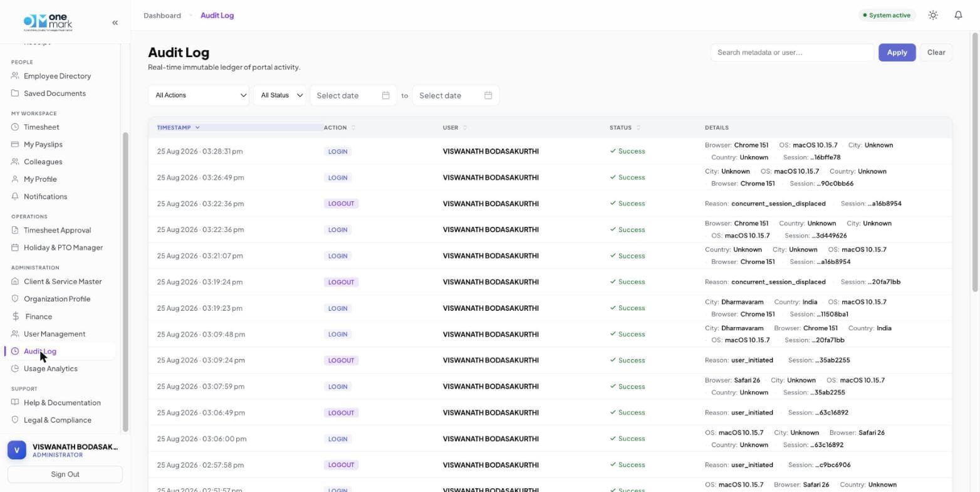Click Sign Out button
The image size is (980, 492).
coord(65,474)
